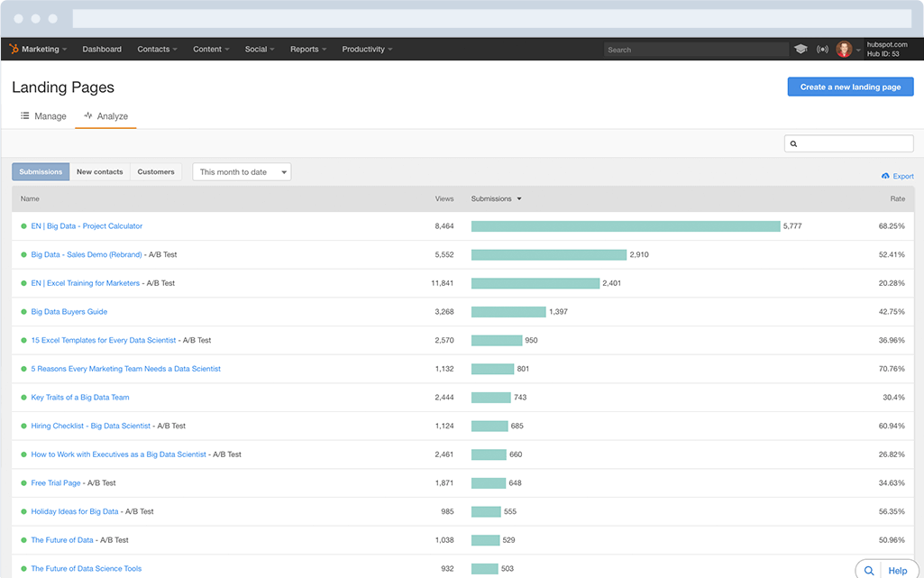Click the Views column header
The image size is (924, 578).
(444, 198)
